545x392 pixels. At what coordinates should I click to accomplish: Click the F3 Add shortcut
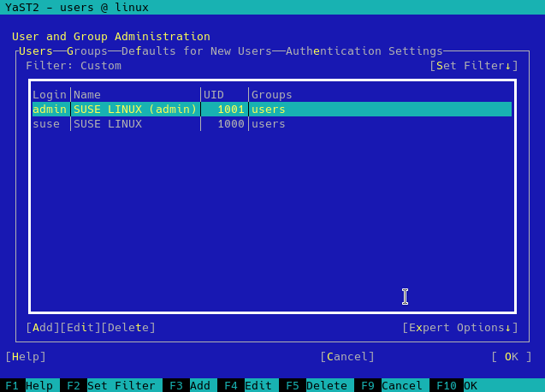(x=190, y=385)
